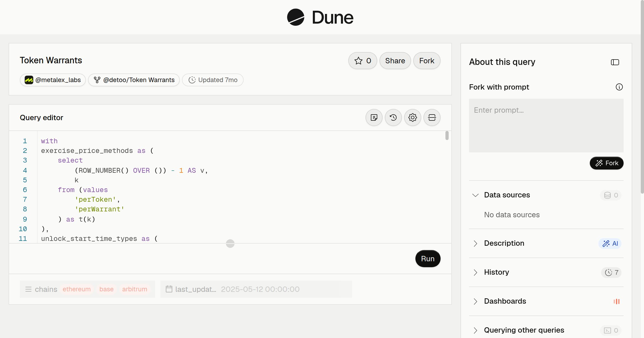This screenshot has height=338, width=644.
Task: Expand the Querying other queries section
Action: [x=475, y=330]
